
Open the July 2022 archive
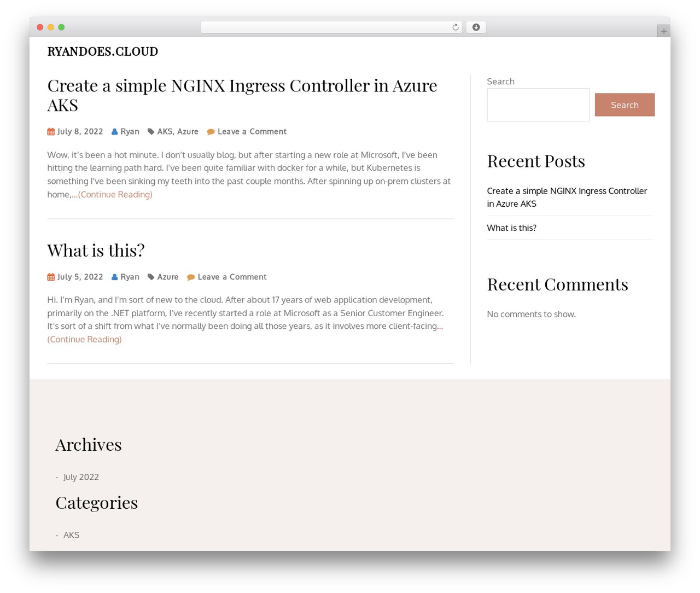tap(81, 477)
